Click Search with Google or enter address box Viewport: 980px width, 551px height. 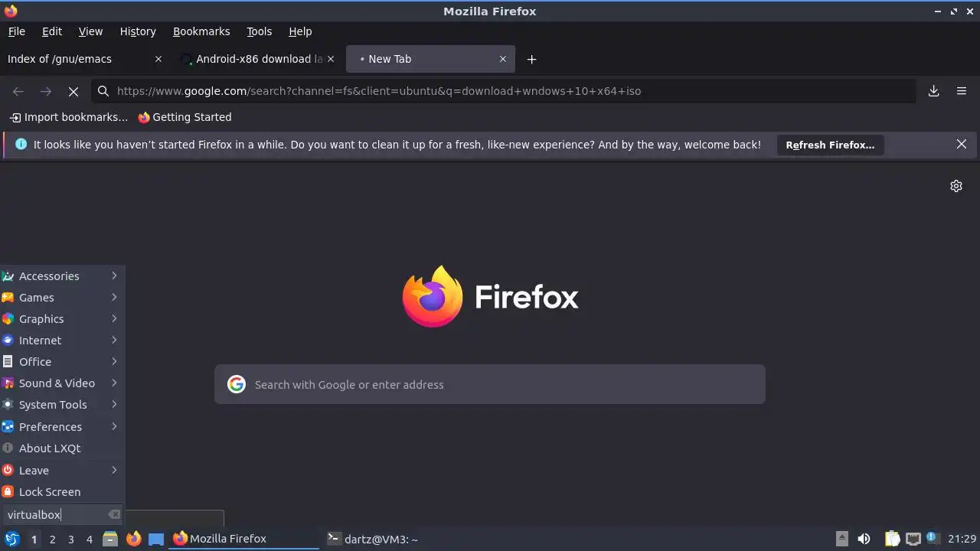tap(490, 384)
